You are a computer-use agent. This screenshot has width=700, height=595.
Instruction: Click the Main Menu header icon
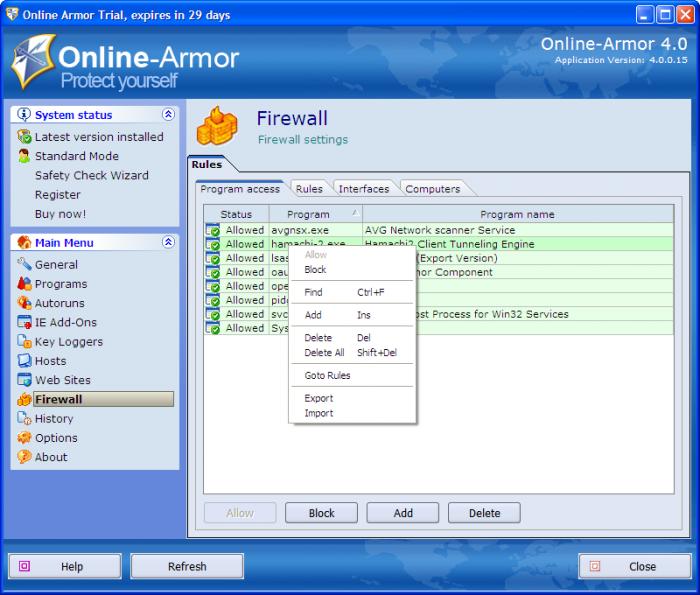point(24,242)
